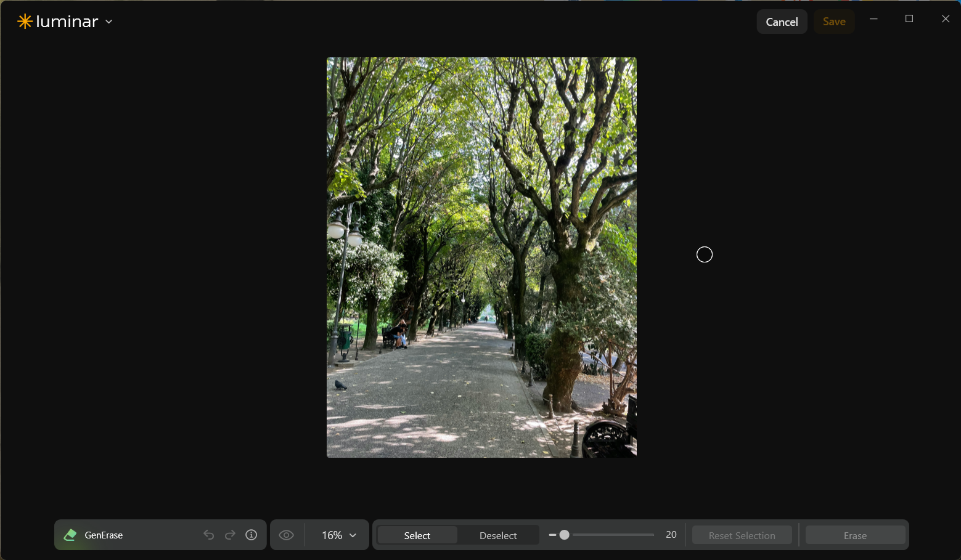Click on the park photo canvas
Viewport: 961px width, 560px height.
coord(481,258)
